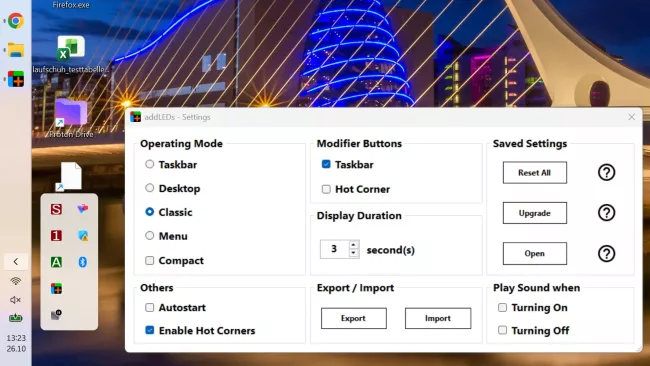Click the red S tray icon
Viewport: 650px width, 366px height.
point(56,209)
